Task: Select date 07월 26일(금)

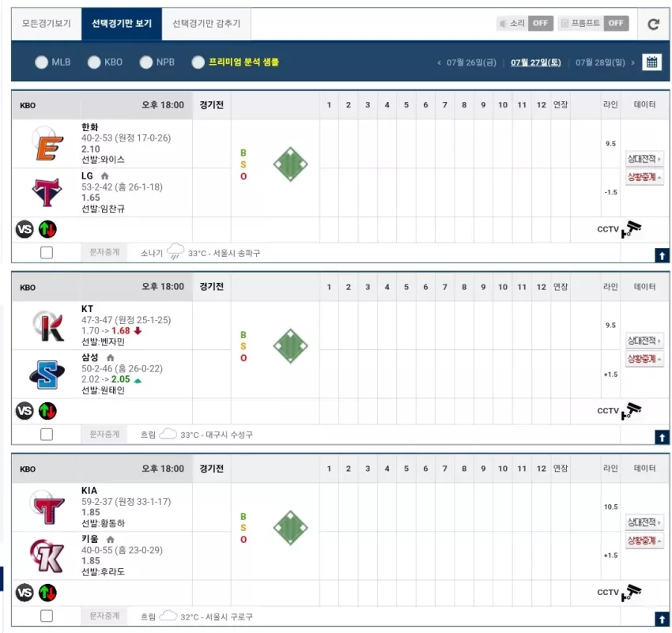Action: [471, 62]
